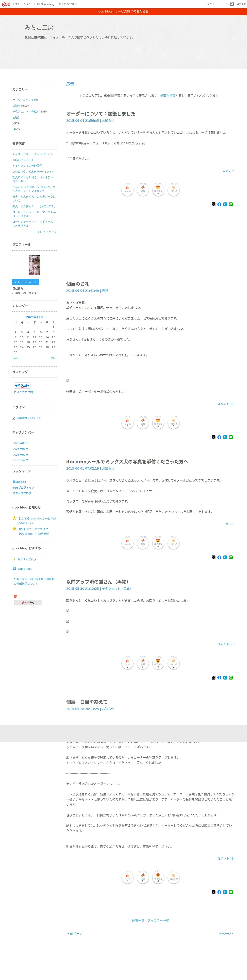247x980 pixels.
Task: Click 続き希望 reaction under オーダーについて post
Action: pyautogui.click(x=158, y=190)
